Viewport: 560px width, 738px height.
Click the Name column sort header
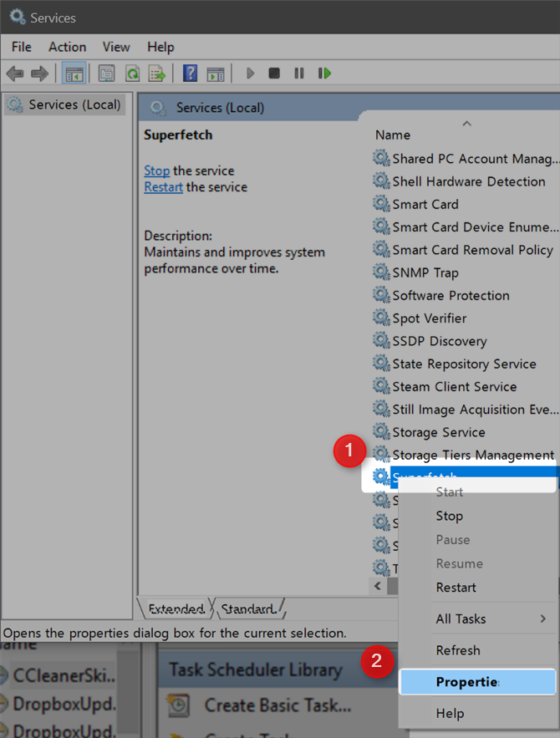coord(393,135)
